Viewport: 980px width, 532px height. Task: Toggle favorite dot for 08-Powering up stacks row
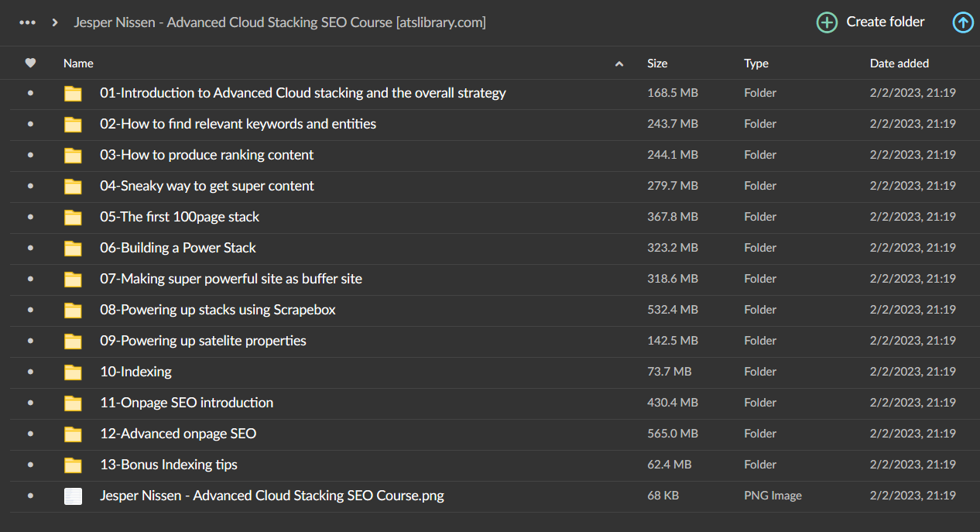[30, 310]
